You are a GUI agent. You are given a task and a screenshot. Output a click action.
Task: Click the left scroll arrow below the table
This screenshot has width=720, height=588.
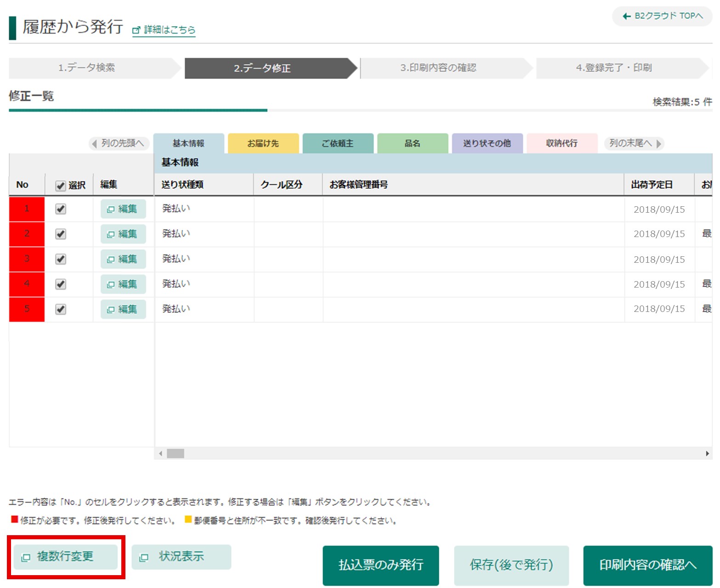(160, 454)
